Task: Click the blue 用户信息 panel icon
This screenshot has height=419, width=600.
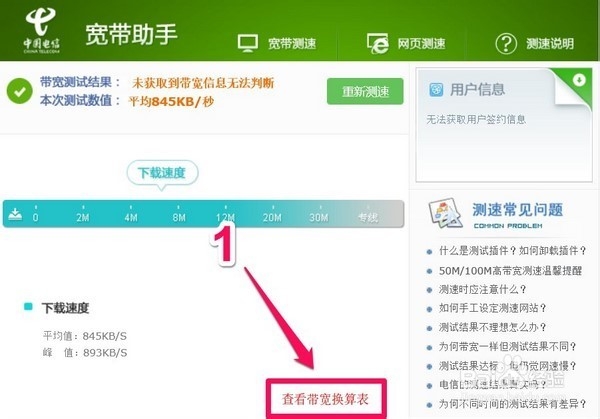Action: pos(436,90)
